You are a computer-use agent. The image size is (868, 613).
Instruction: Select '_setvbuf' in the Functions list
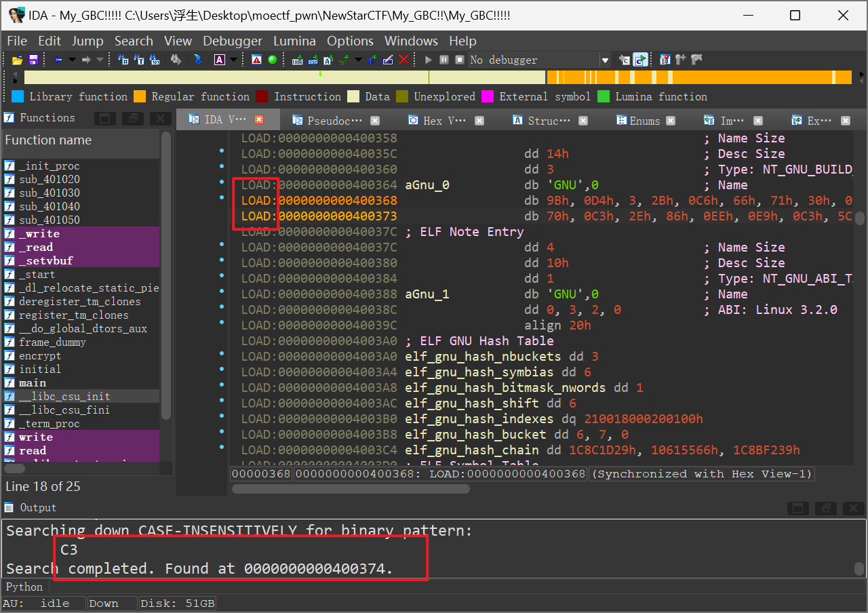point(45,260)
